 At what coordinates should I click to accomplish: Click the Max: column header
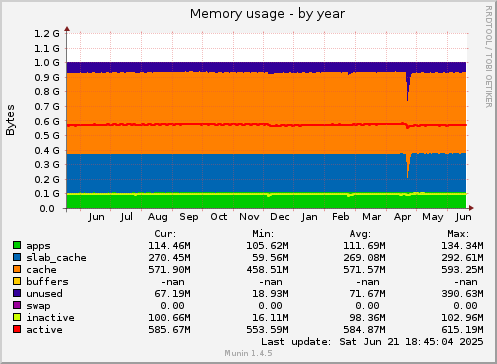click(x=458, y=234)
